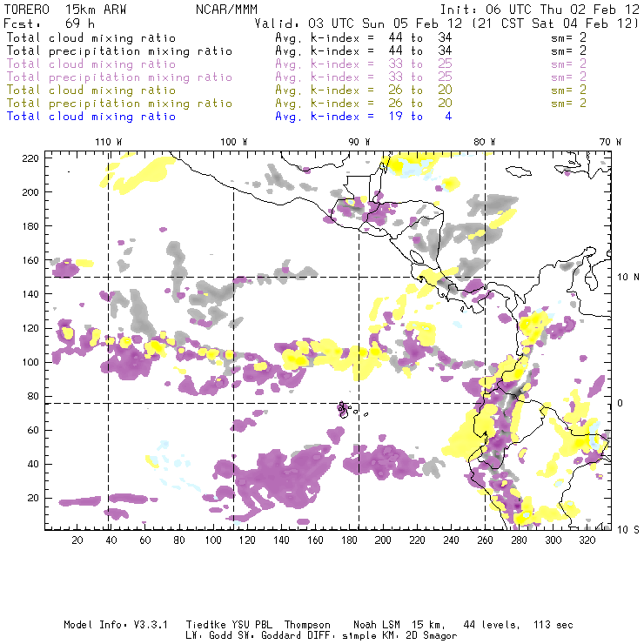Viewport: 644px width, 644px height.
Task: Select pink "Total precipitation mixing ratio" legend entry
Action: pyautogui.click(x=119, y=77)
